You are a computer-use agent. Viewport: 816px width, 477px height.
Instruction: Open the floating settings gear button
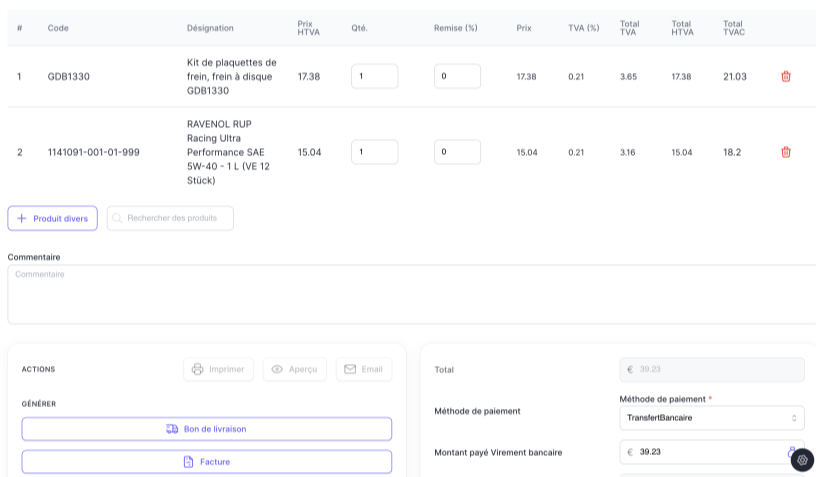tap(802, 460)
